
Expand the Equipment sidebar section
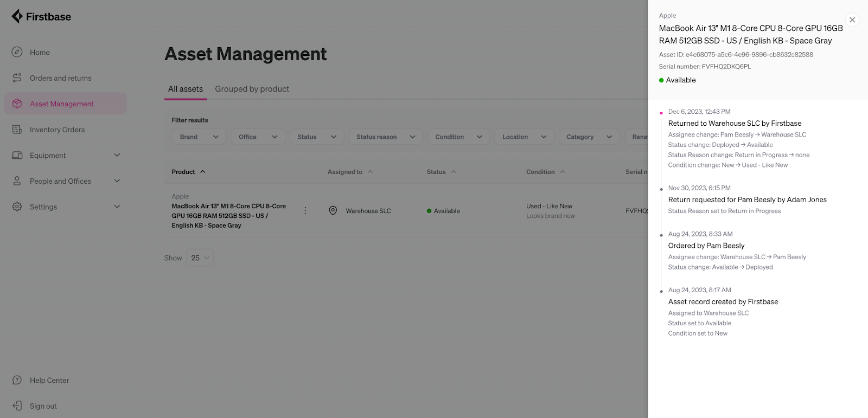(117, 155)
